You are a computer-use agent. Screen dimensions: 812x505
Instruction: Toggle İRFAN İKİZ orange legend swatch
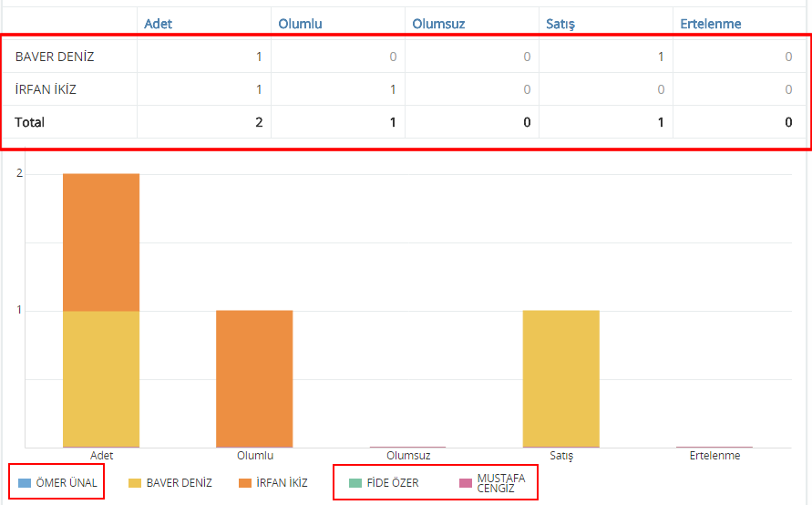(x=245, y=483)
